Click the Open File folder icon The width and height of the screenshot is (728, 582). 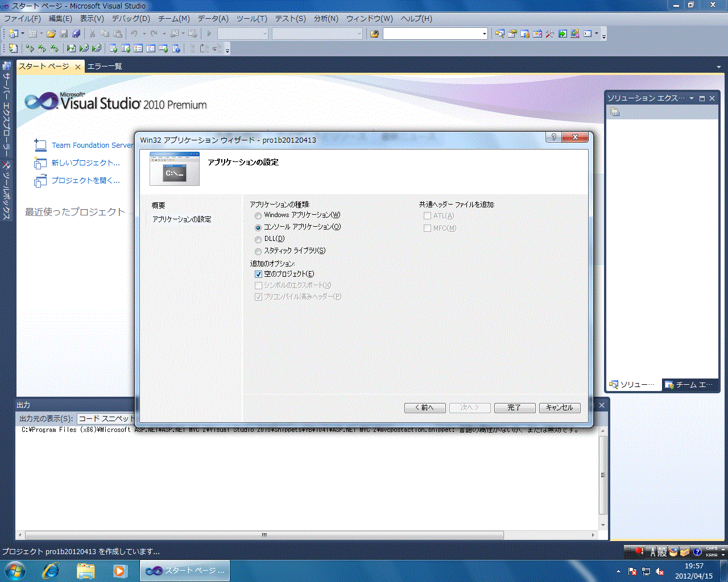[x=51, y=34]
